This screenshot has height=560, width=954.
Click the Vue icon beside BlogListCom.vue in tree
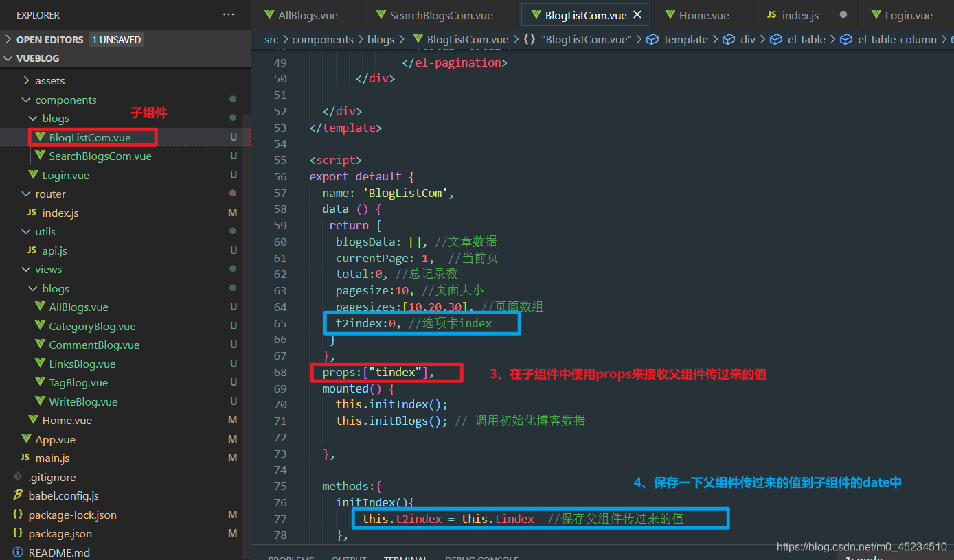(41, 137)
